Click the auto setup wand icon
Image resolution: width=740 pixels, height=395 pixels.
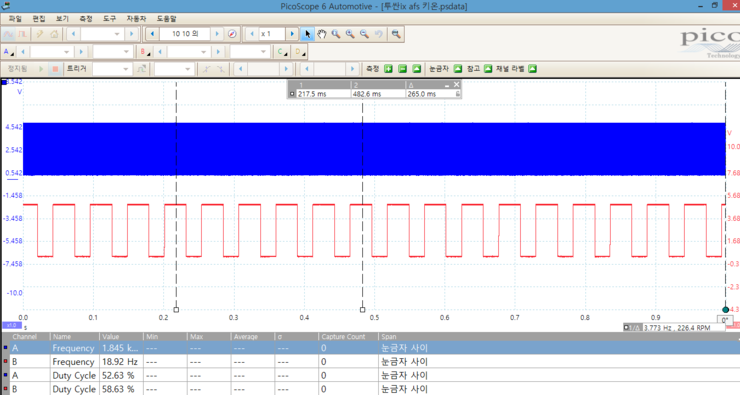click(40, 34)
